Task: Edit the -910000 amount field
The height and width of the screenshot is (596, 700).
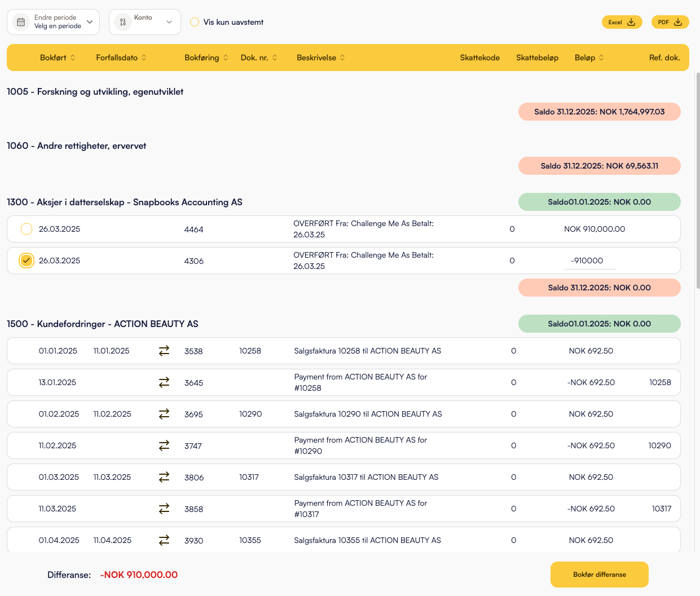Action: pos(591,261)
